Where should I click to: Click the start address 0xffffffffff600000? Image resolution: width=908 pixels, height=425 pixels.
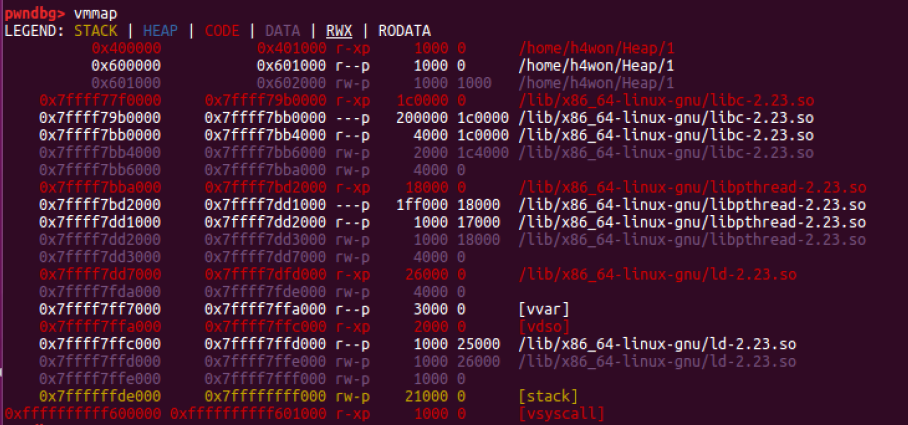tap(83, 413)
